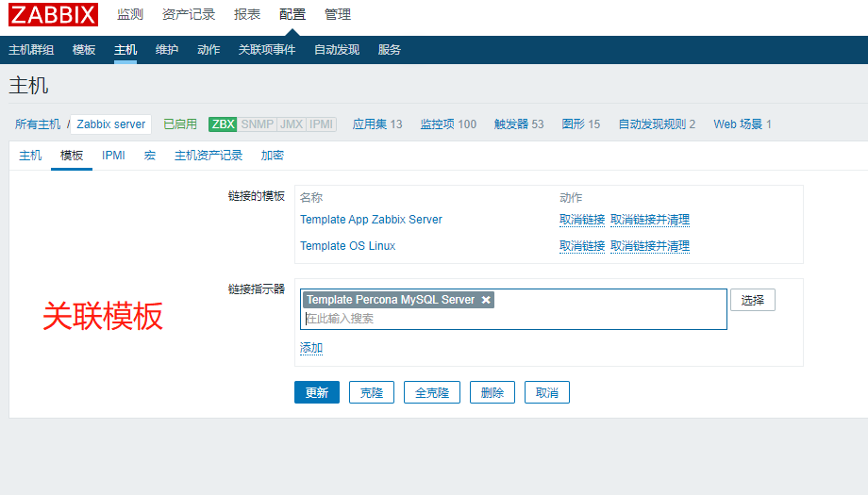Remove Template Percona MySQL Server tag
Viewport: 868px width, 495px height.
tap(486, 300)
